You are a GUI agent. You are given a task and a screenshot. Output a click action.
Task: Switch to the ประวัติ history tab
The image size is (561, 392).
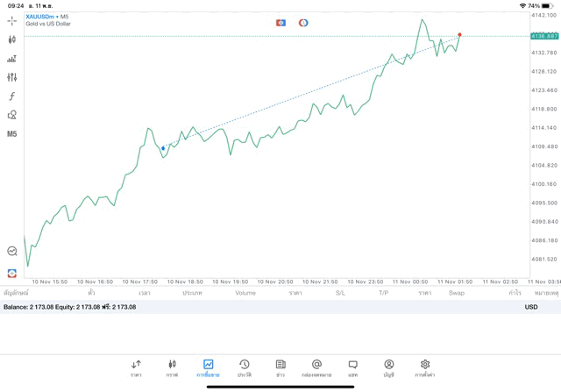tap(244, 367)
